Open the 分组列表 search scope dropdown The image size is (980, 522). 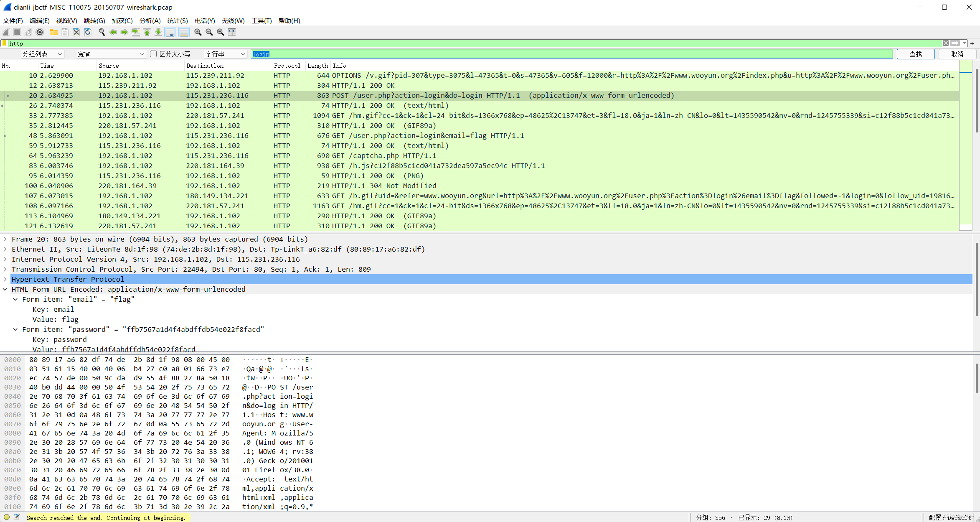[x=42, y=54]
